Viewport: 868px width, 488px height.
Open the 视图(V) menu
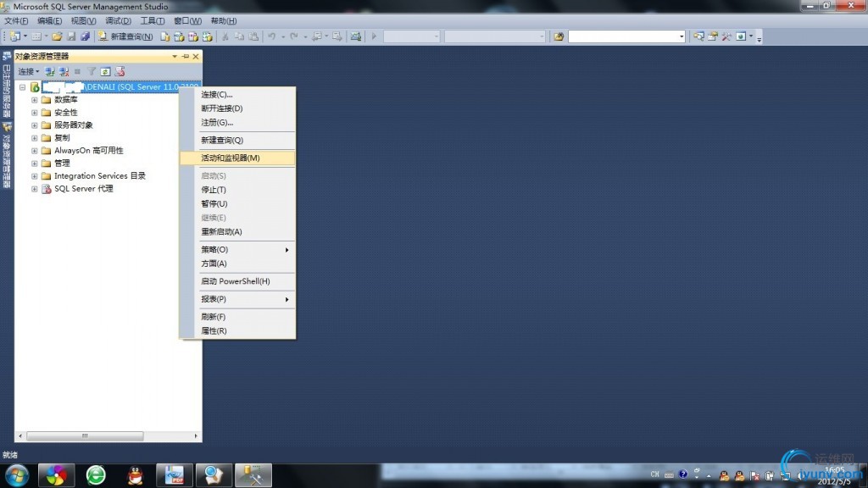click(x=84, y=21)
